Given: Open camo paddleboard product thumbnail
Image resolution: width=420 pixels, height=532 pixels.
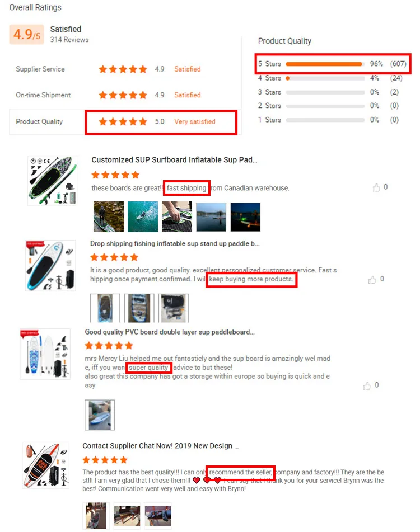Looking at the screenshot, I should tap(52, 181).
